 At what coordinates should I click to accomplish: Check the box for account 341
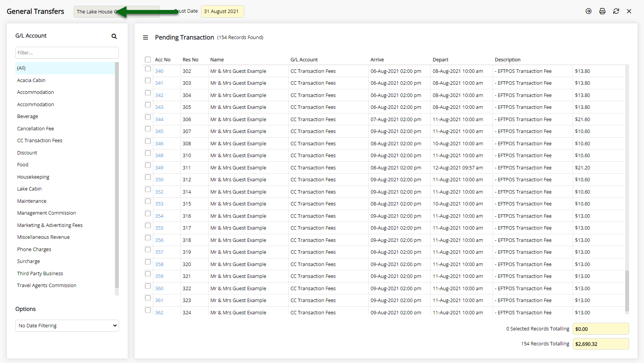pos(148,80)
